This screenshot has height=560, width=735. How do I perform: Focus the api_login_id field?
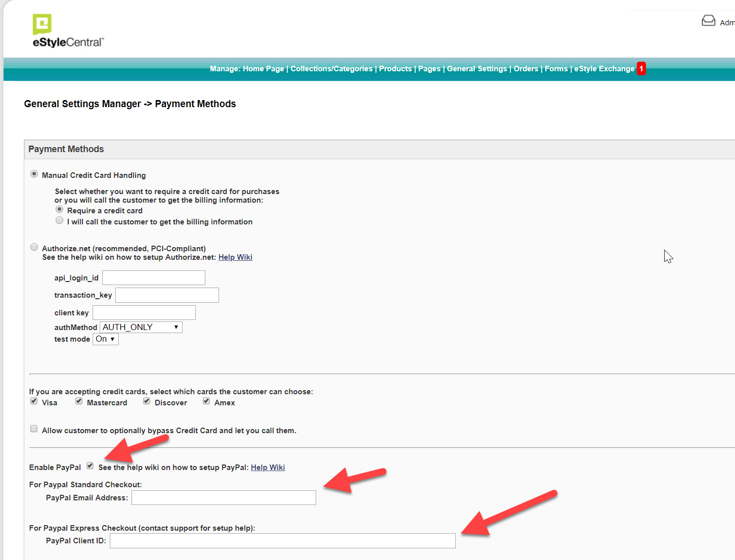tap(154, 278)
